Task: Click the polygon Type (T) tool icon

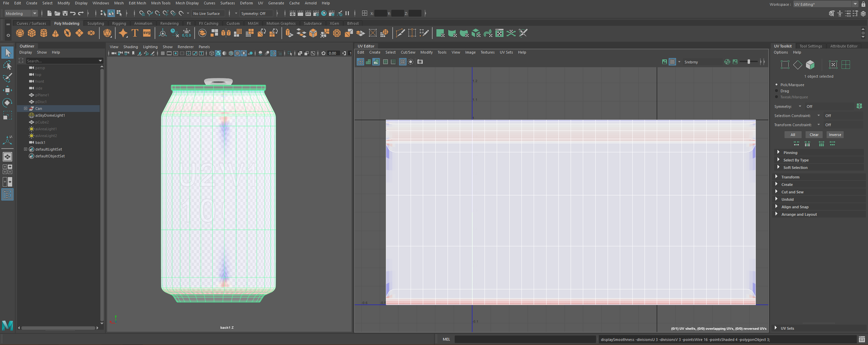Action: pos(135,33)
